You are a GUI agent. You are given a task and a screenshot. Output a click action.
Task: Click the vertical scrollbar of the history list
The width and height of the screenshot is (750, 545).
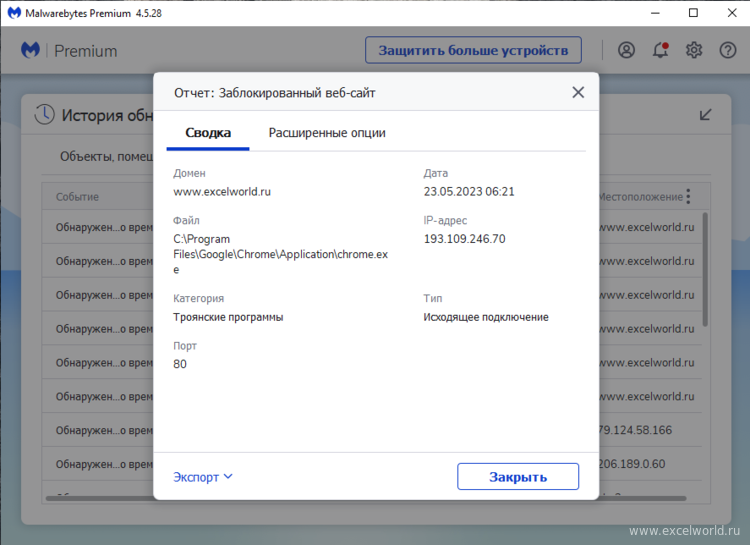[x=705, y=269]
